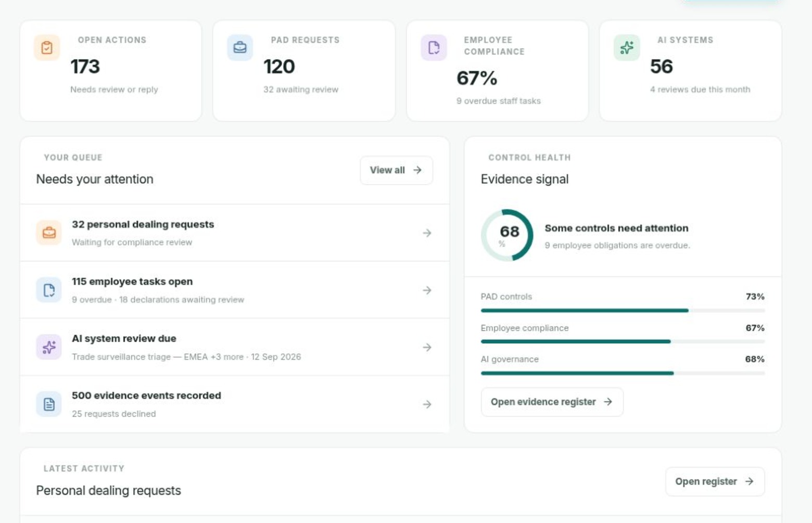Click the 68% AI governance value
The image size is (812, 523).
pos(755,359)
